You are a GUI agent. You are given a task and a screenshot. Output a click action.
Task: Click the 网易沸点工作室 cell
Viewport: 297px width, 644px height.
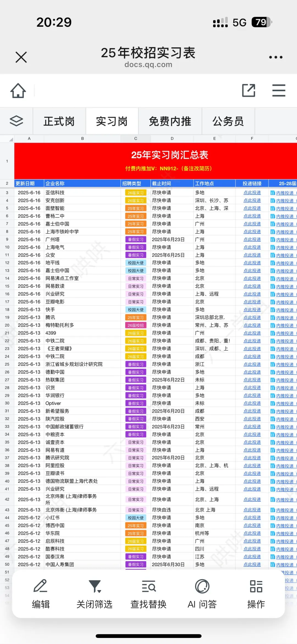(82, 278)
